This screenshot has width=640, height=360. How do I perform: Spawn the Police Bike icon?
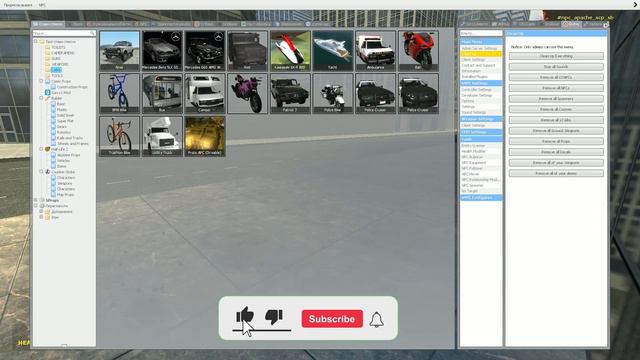[x=333, y=93]
